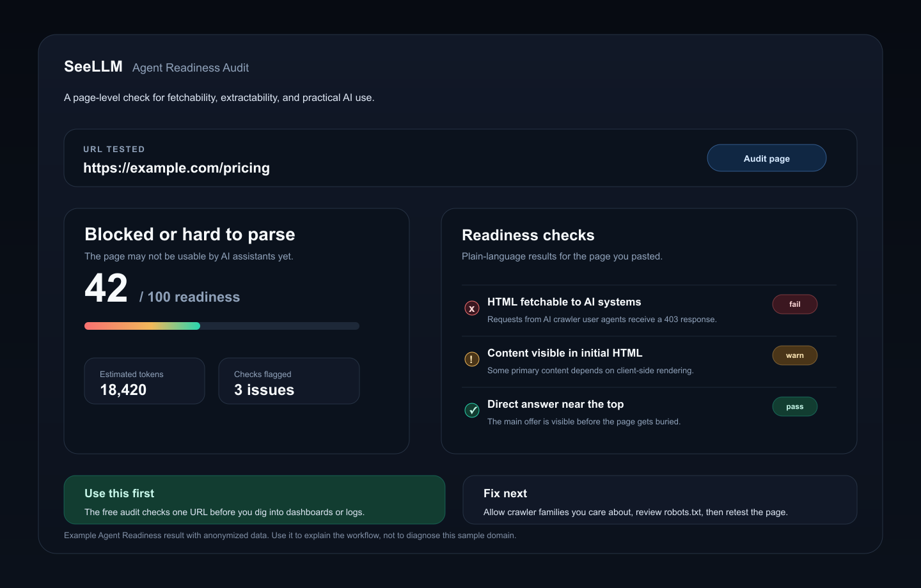Click the Fix next panel
The height and width of the screenshot is (588, 921).
click(660, 500)
